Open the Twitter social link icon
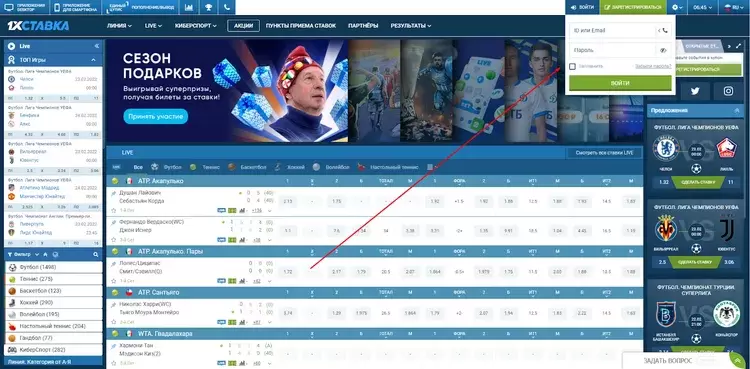The width and height of the screenshot is (750, 369). [695, 91]
